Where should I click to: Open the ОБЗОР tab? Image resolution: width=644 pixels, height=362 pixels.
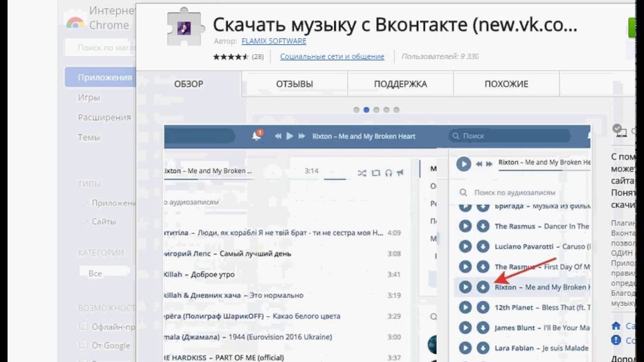(x=189, y=84)
